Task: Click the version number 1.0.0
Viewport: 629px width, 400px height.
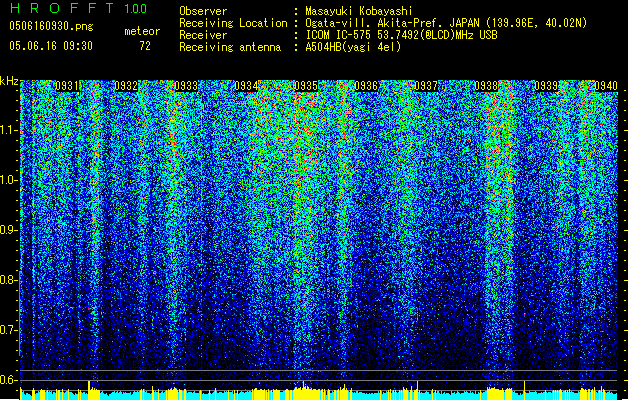Action: pos(136,8)
